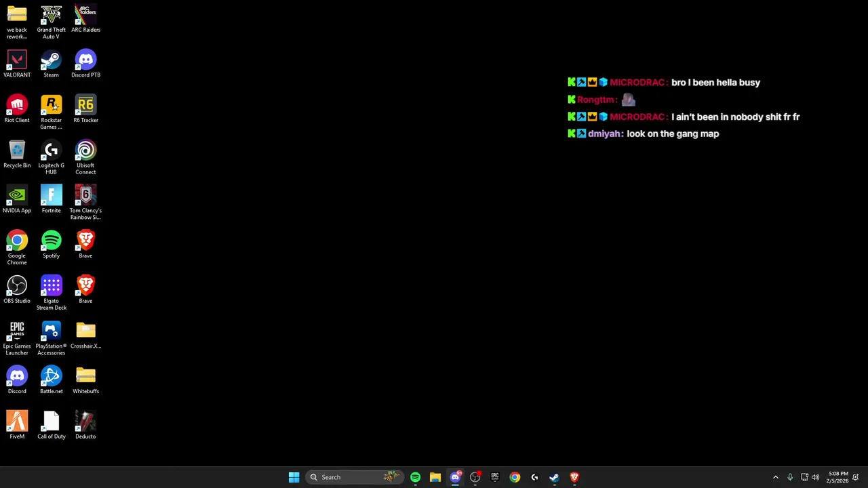This screenshot has width=868, height=488.
Task: Open the Deducto desktop shortcut
Action: point(85,426)
